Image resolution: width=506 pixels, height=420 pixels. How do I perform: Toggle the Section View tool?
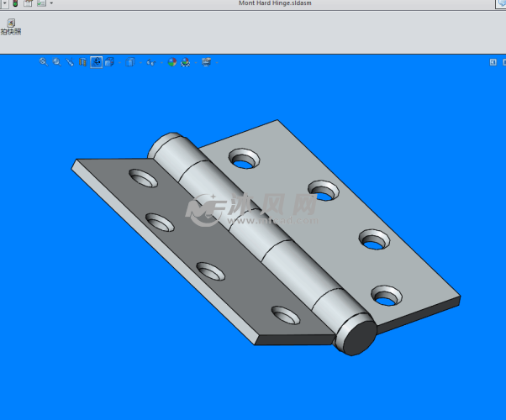(82, 62)
